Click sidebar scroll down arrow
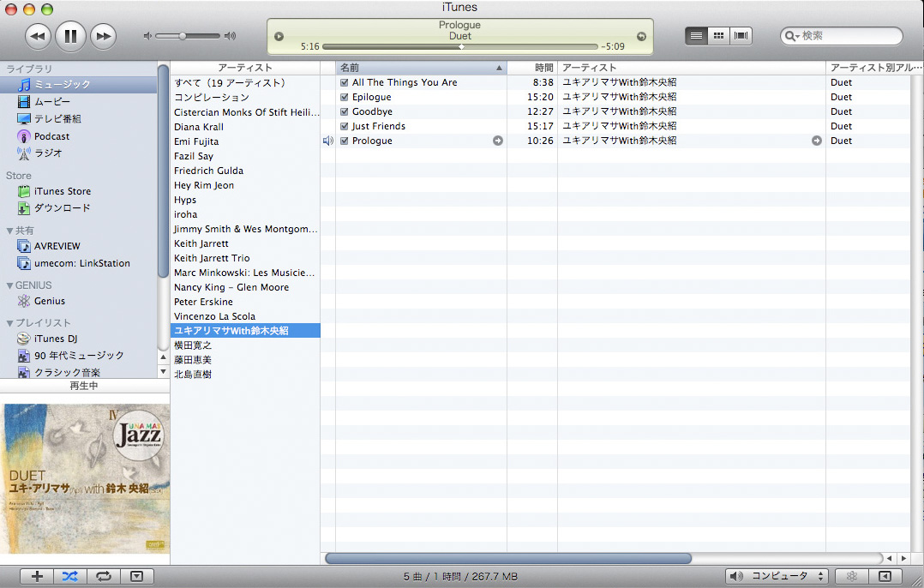Screen dimensions: 924x588 click(163, 372)
